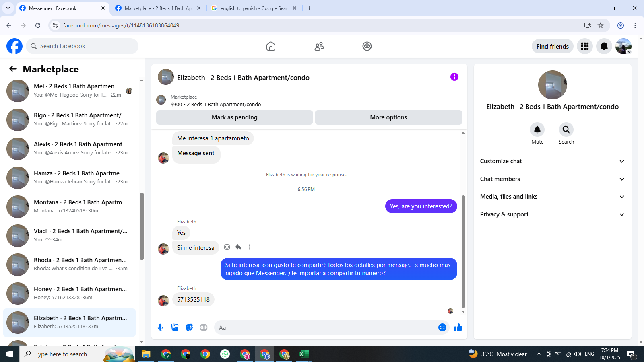Toggle the purple conversation information icon
This screenshot has width=644, height=362.
pos(454,77)
